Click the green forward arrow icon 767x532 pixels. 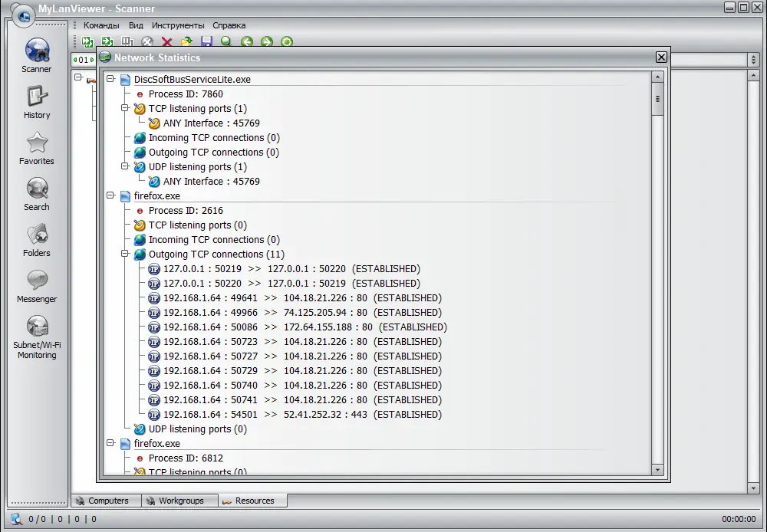click(x=267, y=42)
